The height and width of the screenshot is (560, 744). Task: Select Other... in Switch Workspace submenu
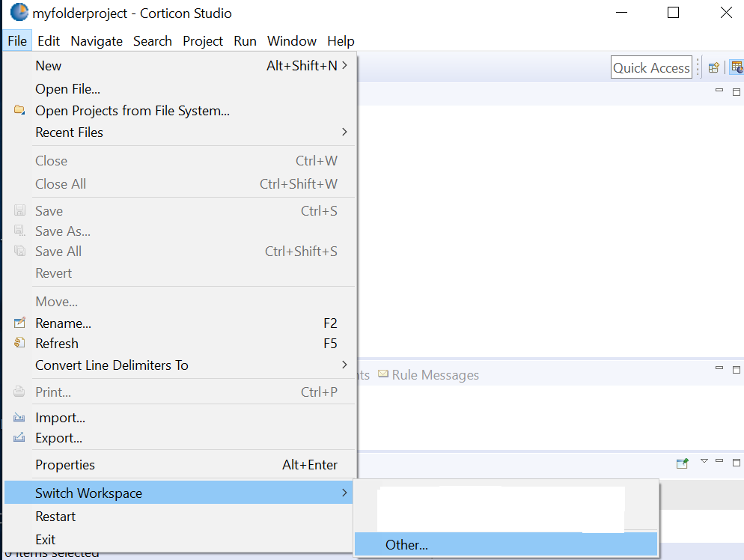point(506,544)
